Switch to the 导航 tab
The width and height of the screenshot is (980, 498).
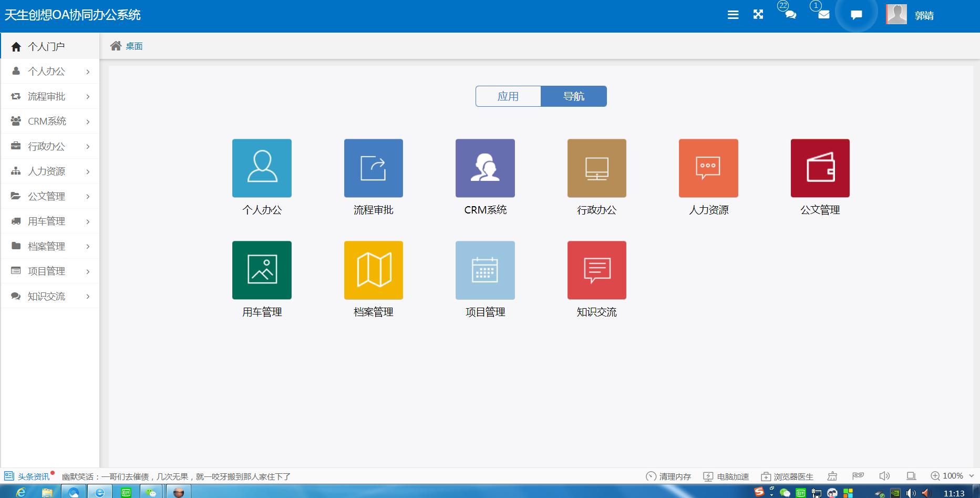574,96
